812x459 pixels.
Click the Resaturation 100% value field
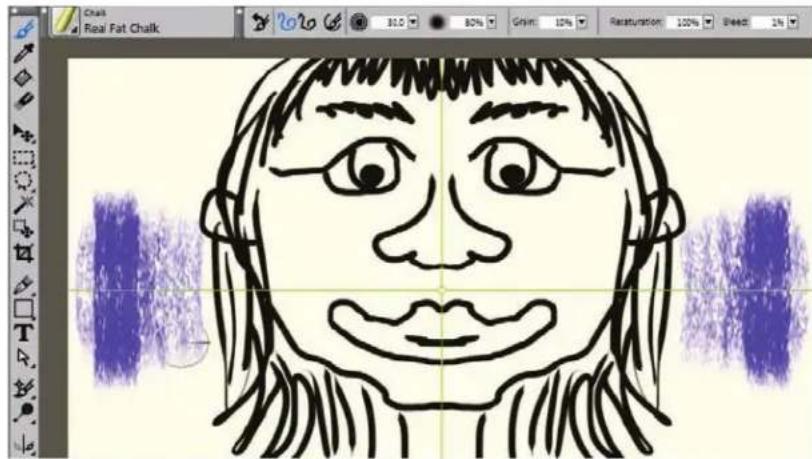point(684,22)
